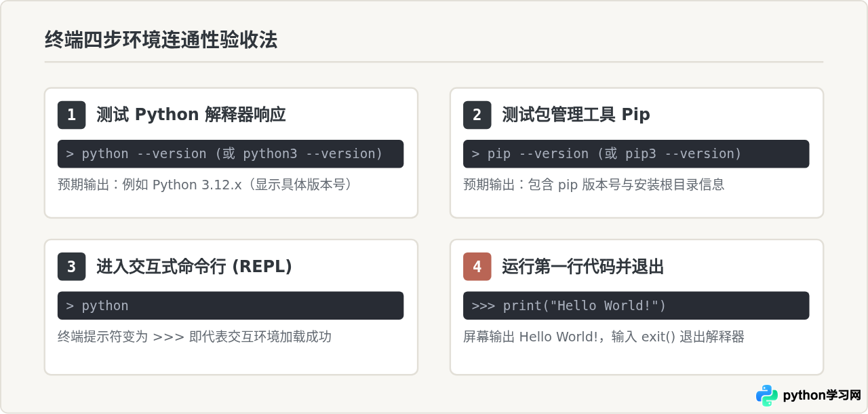
Task: Select the step 3 number badge
Action: click(x=71, y=267)
